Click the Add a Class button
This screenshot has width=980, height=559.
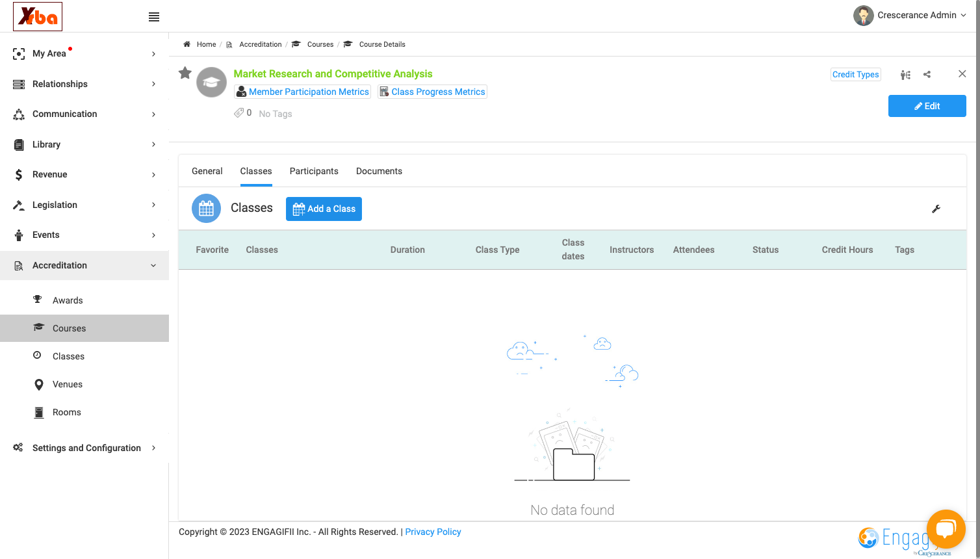click(324, 209)
